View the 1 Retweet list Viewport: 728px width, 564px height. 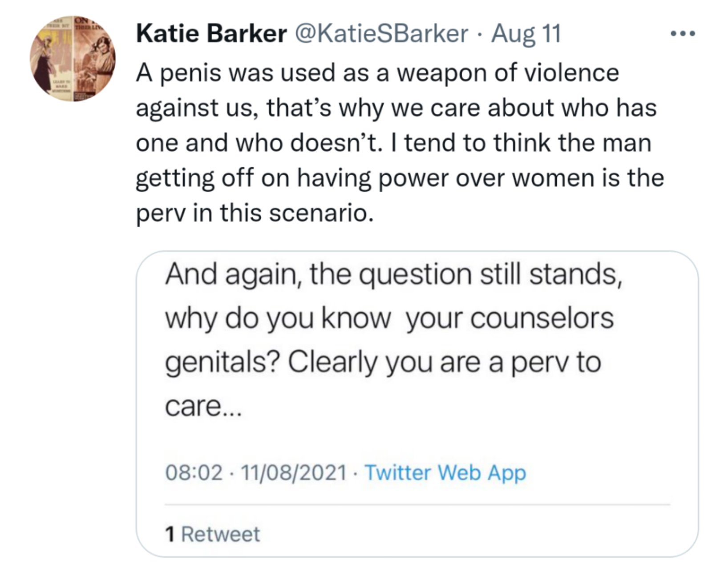click(212, 534)
